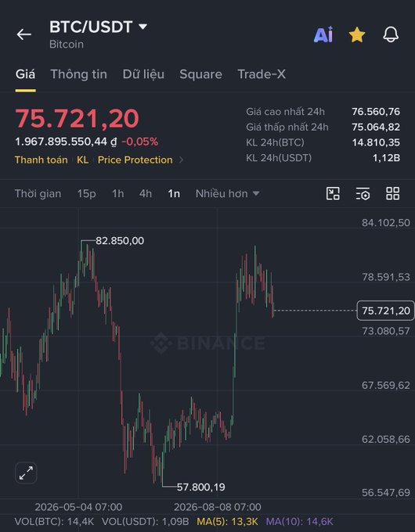This screenshot has height=532, width=415.
Task: Click the BTC/USDT pair title
Action: tap(91, 27)
